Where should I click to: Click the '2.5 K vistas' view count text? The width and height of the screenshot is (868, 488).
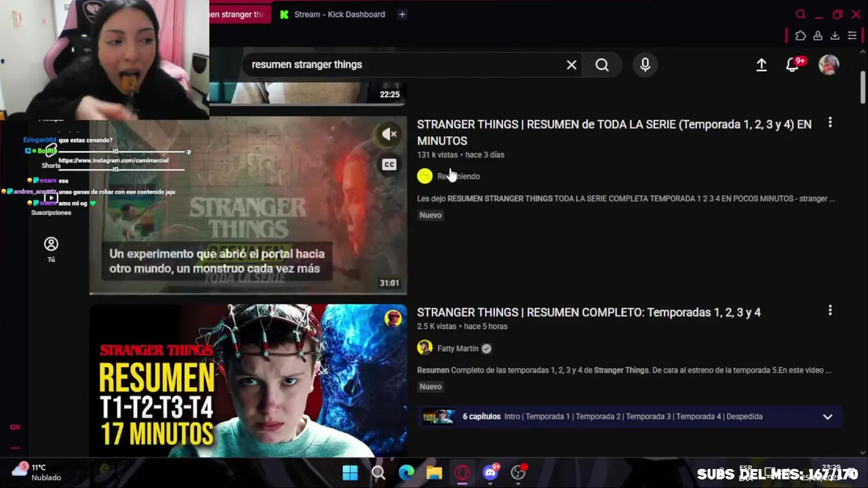[437, 326]
